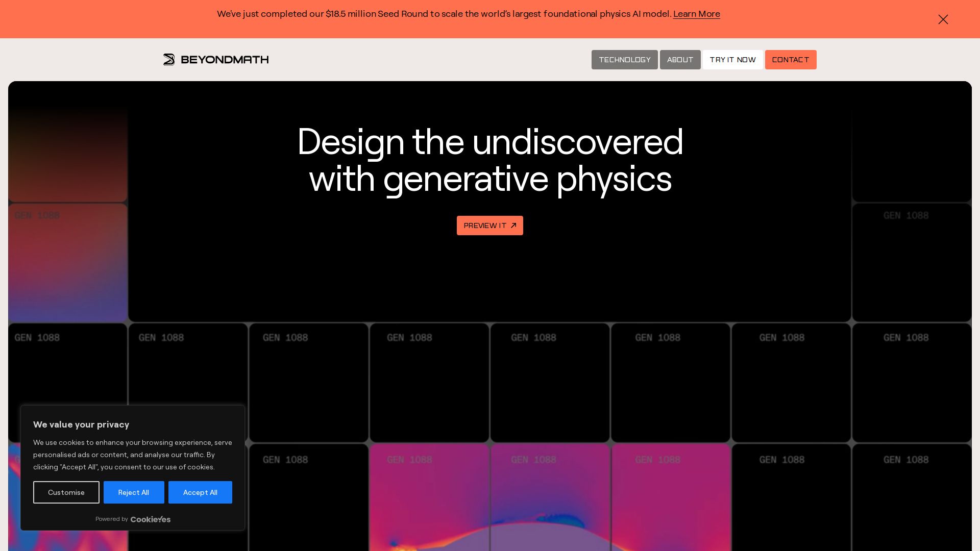The height and width of the screenshot is (551, 980).
Task: Close the orange announcement banner
Action: click(943, 19)
